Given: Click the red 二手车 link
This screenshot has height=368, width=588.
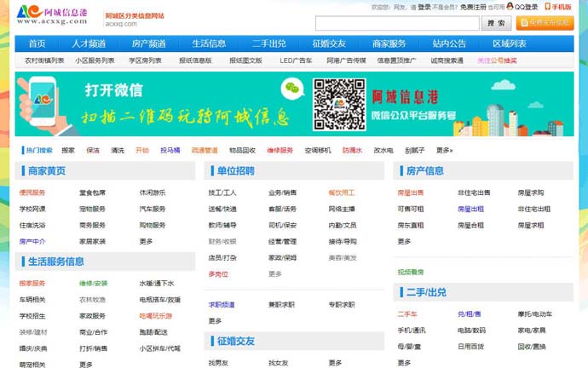Looking at the screenshot, I should pyautogui.click(x=407, y=314).
